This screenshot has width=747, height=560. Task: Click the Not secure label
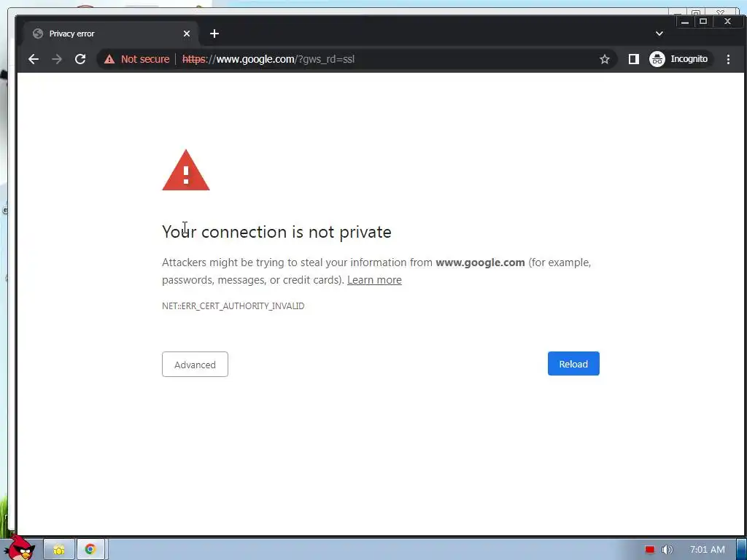click(x=145, y=59)
